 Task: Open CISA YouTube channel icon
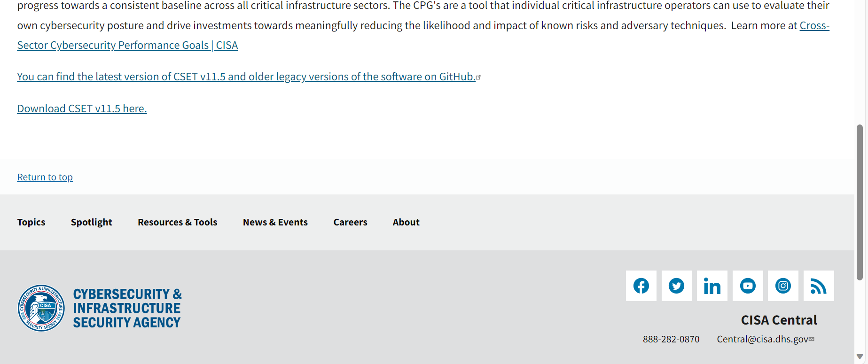coord(748,286)
